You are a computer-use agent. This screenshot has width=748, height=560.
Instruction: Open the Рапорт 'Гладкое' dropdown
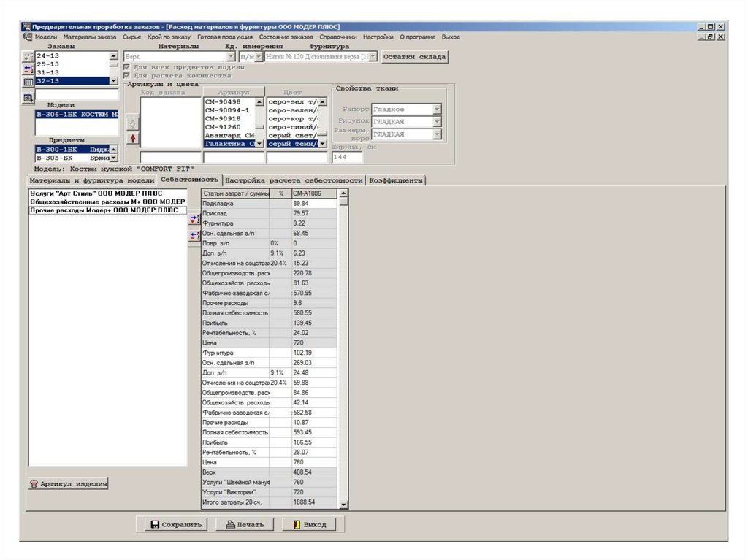tap(437, 109)
